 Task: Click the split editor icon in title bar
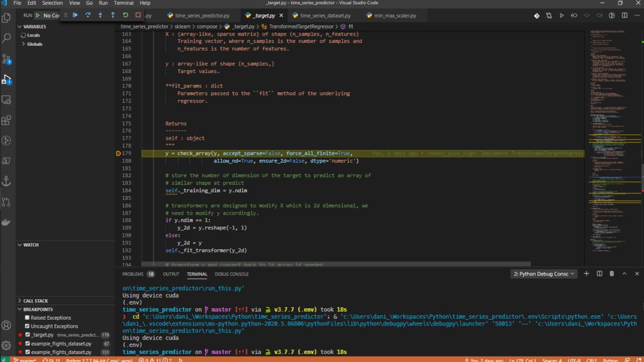pos(624,16)
